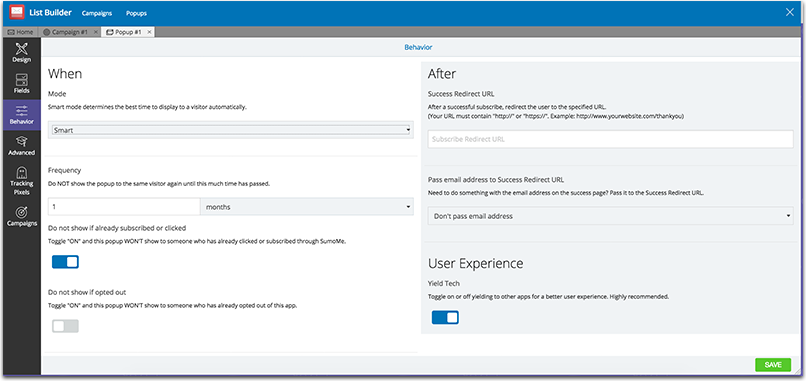Click the green SAVE button

tap(773, 365)
